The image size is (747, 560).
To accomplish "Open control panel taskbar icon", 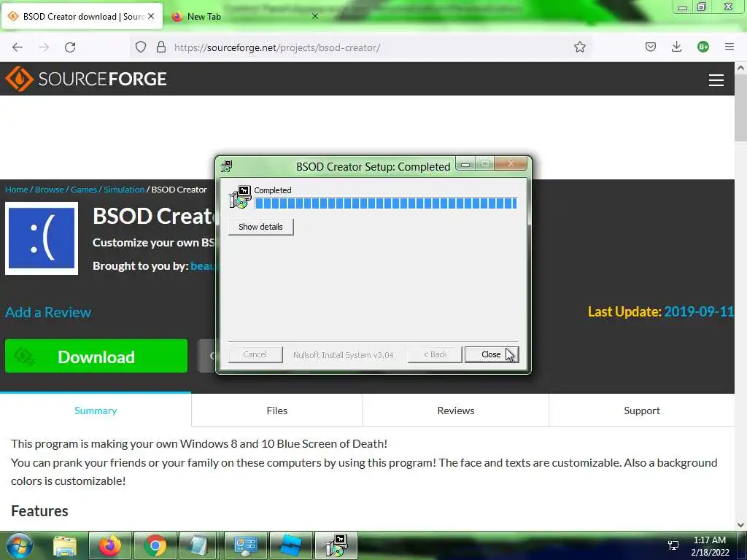I will point(246,545).
